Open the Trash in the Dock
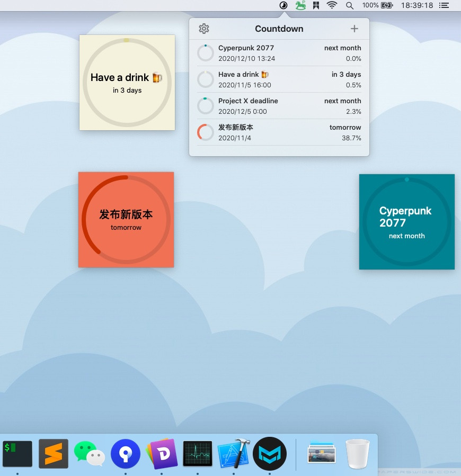The height and width of the screenshot is (476, 461). tap(358, 454)
